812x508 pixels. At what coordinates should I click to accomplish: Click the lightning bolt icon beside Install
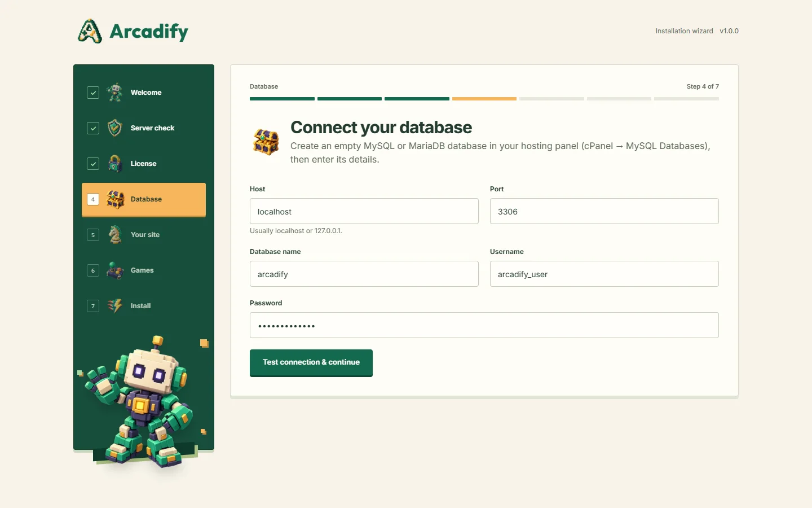115,305
